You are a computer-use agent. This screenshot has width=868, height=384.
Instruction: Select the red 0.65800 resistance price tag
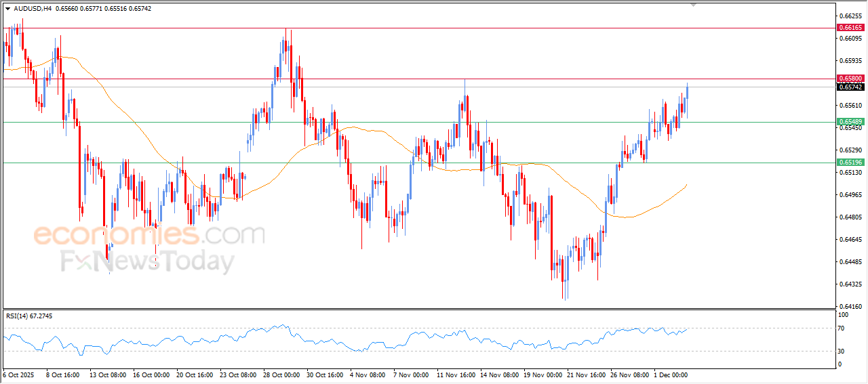coord(850,79)
